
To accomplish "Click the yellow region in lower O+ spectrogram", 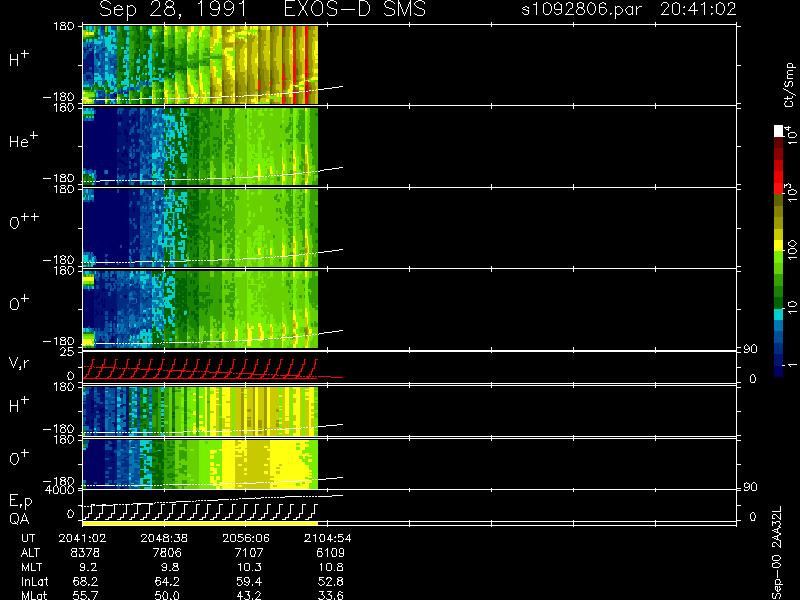I will [x=265, y=462].
